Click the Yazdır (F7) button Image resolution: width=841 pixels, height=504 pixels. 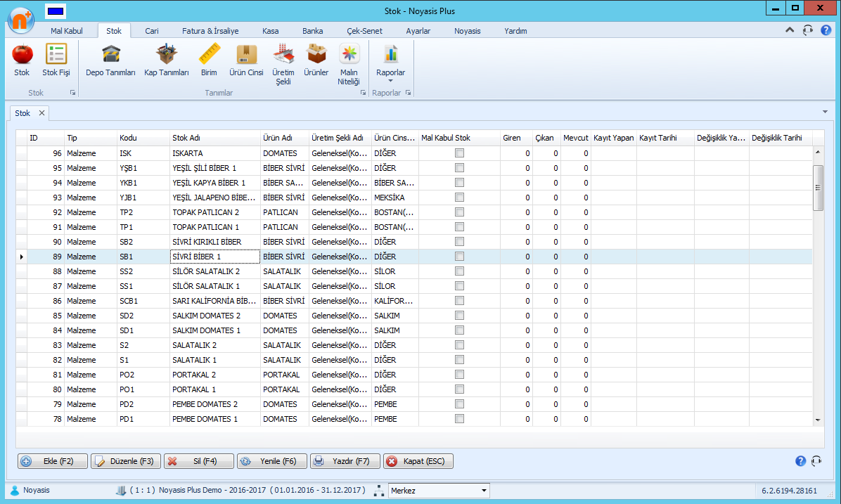click(x=345, y=461)
